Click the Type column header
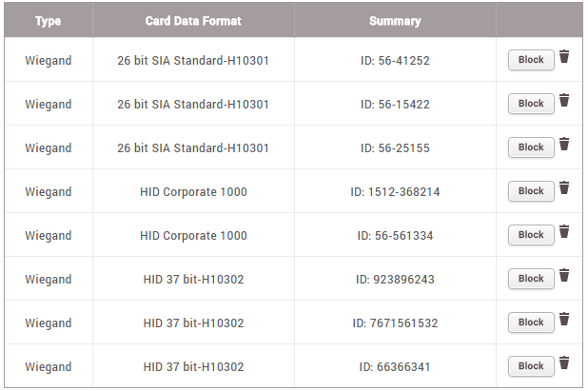Image resolution: width=588 pixels, height=391 pixels. [x=48, y=20]
